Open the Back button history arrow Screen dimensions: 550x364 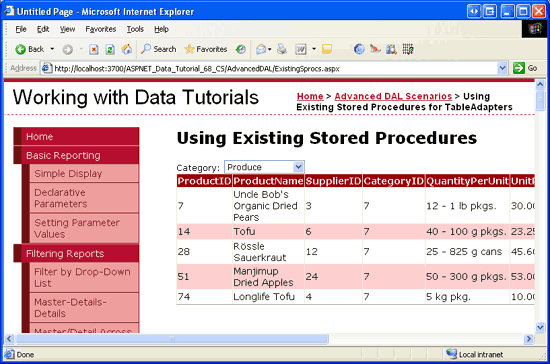pos(52,49)
